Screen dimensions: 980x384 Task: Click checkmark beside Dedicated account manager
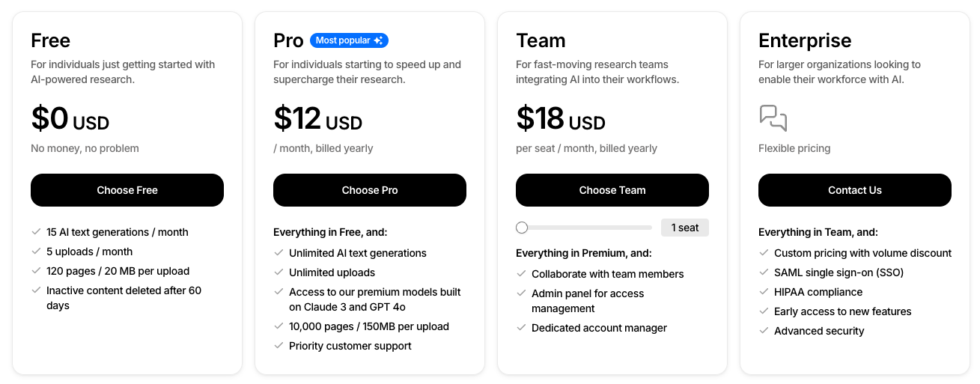click(x=521, y=328)
